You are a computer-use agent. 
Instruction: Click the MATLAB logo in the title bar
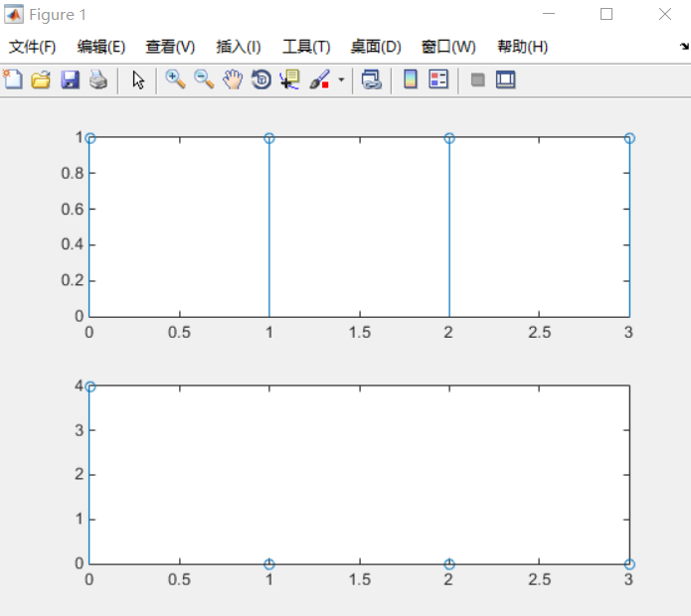point(14,15)
